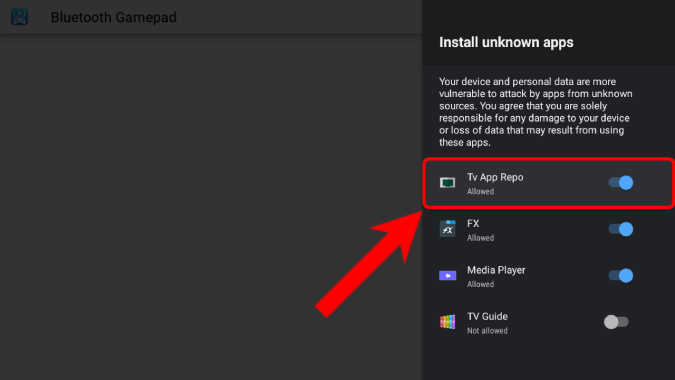Turn off the FX install permission switch
Image resolution: width=675 pixels, height=380 pixels.
[621, 229]
